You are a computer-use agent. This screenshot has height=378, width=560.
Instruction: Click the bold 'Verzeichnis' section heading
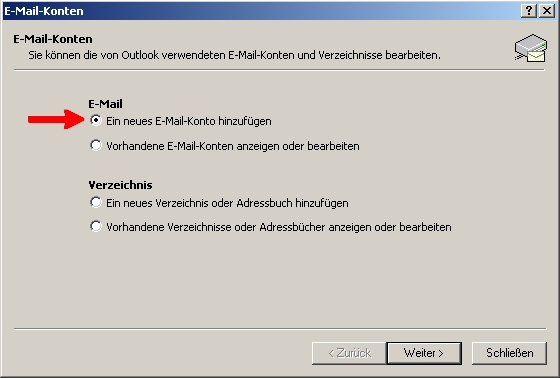coord(120,185)
